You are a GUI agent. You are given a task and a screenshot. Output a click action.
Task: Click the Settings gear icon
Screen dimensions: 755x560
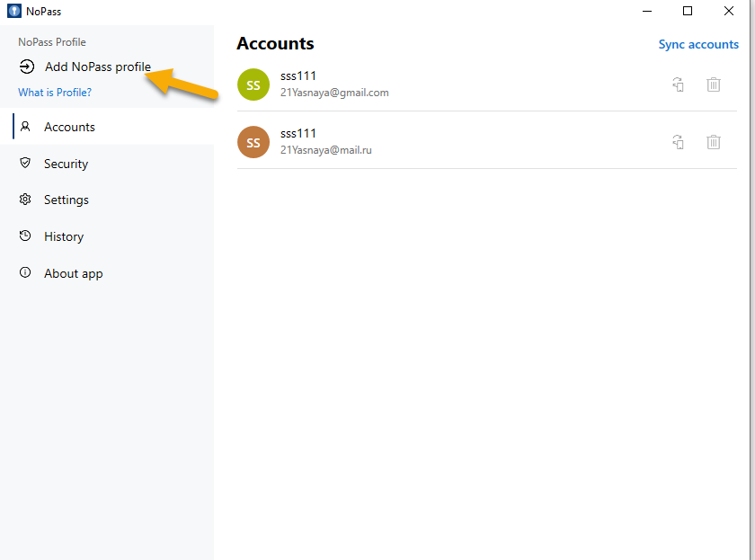25,200
